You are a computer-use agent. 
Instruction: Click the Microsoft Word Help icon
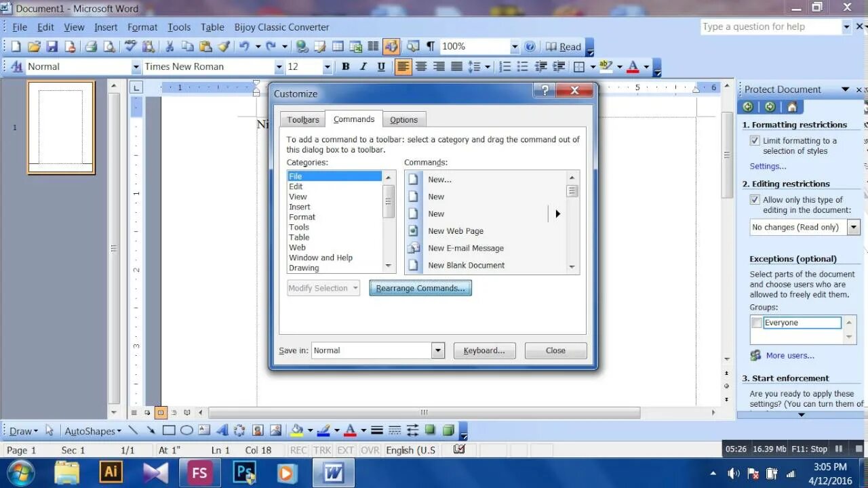[530, 47]
